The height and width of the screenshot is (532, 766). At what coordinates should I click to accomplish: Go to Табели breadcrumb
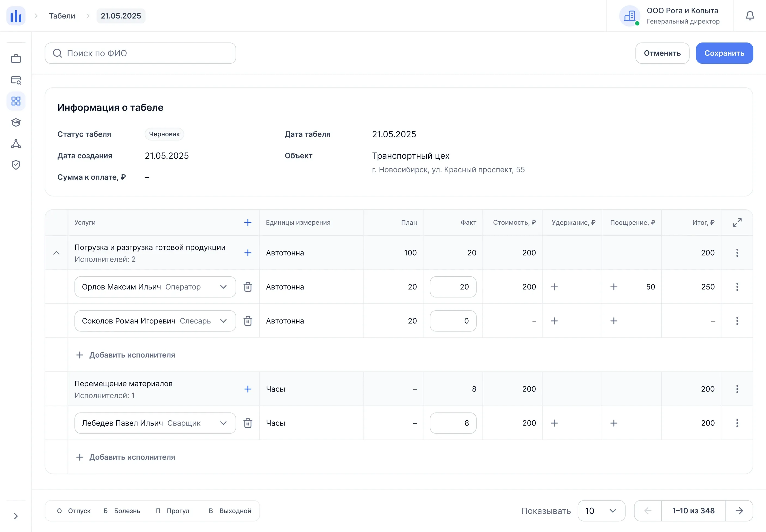coord(62,16)
